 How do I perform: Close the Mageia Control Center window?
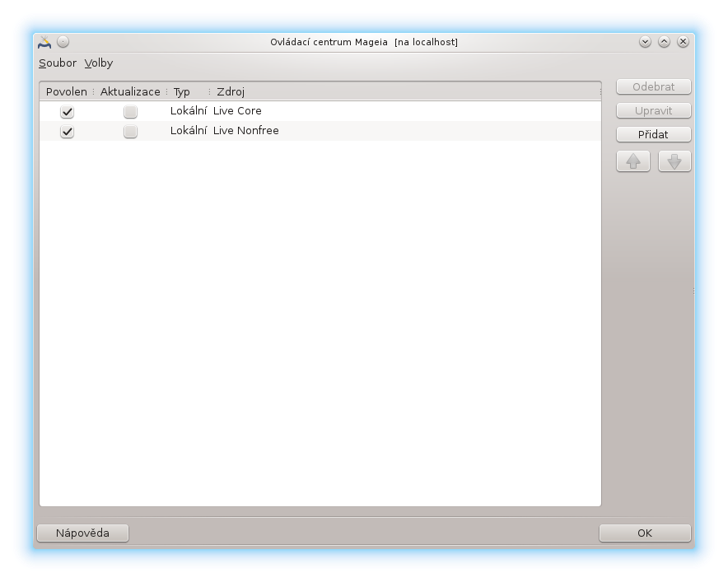(x=683, y=42)
